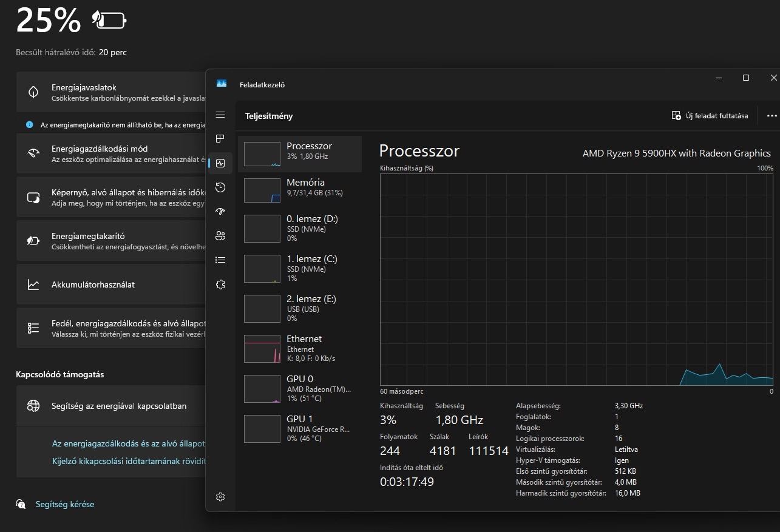
Task: Click the Segítség kérése link
Action: coord(64,504)
